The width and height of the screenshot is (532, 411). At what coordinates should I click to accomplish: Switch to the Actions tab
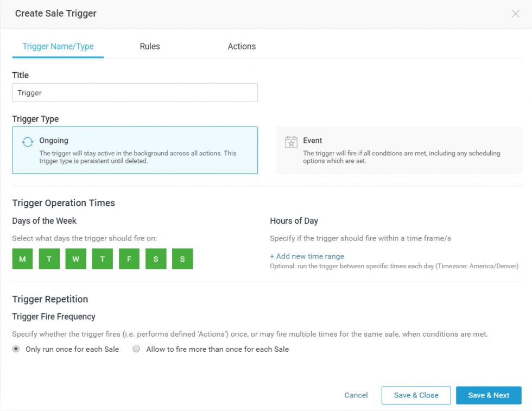(242, 46)
